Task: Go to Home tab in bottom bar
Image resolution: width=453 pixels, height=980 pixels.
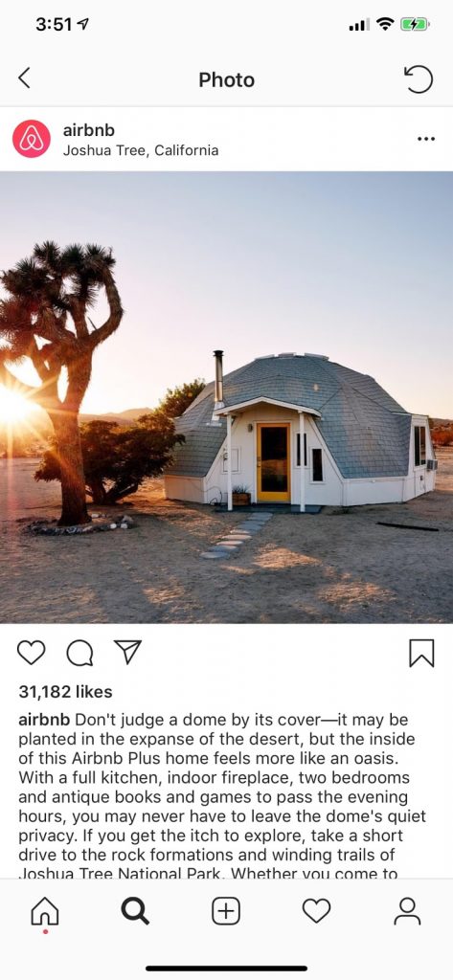Action: (44, 912)
